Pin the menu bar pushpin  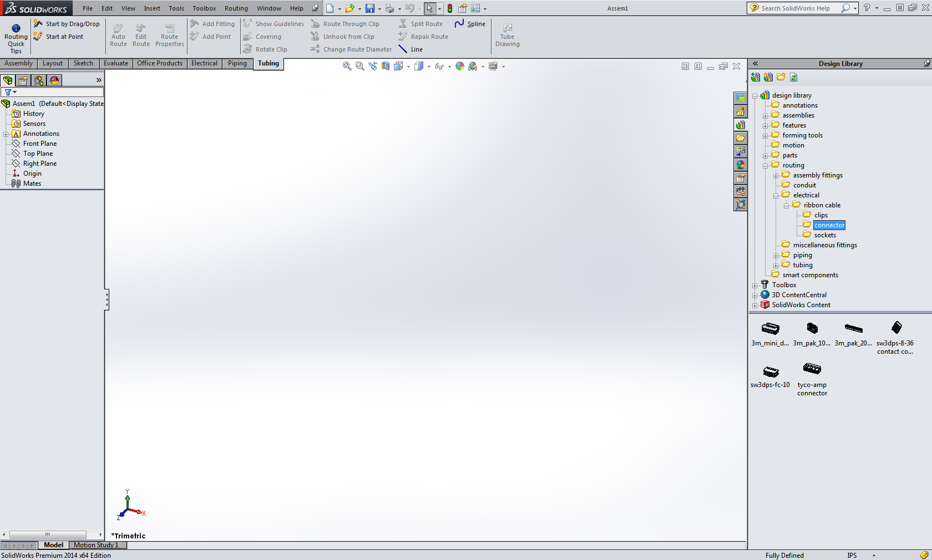pos(315,8)
